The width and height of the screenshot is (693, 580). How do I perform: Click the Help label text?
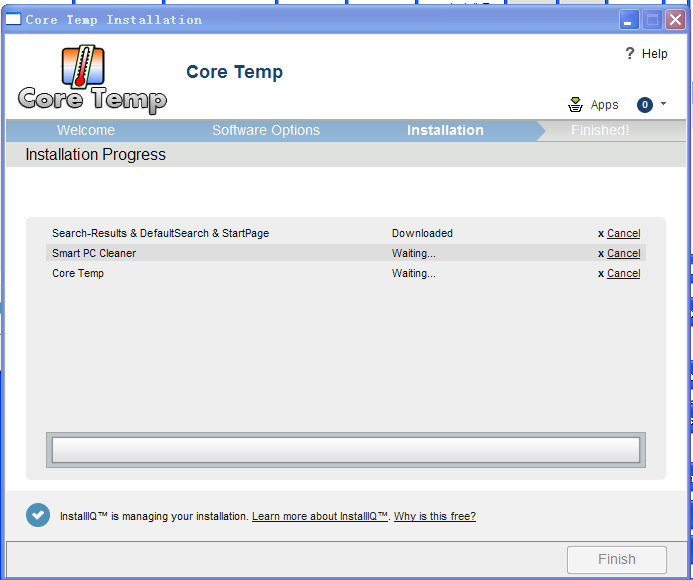pyautogui.click(x=655, y=53)
